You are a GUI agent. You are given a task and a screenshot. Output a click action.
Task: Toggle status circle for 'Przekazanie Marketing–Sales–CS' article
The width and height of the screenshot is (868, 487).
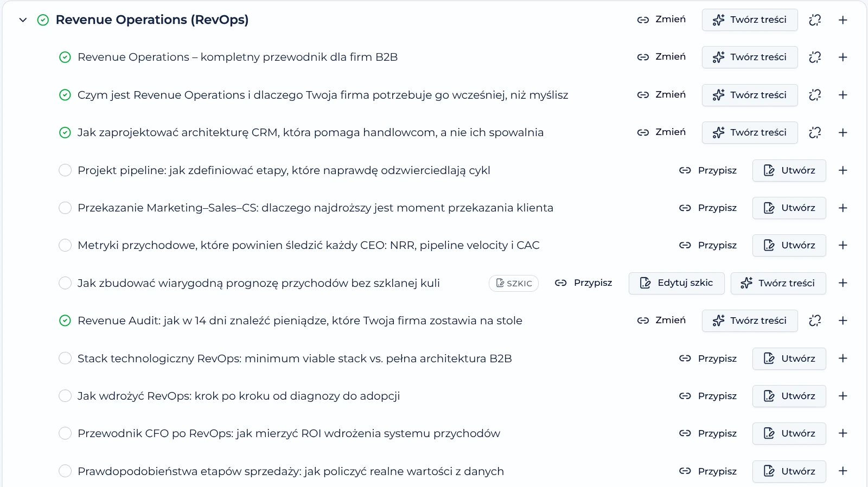[65, 208]
